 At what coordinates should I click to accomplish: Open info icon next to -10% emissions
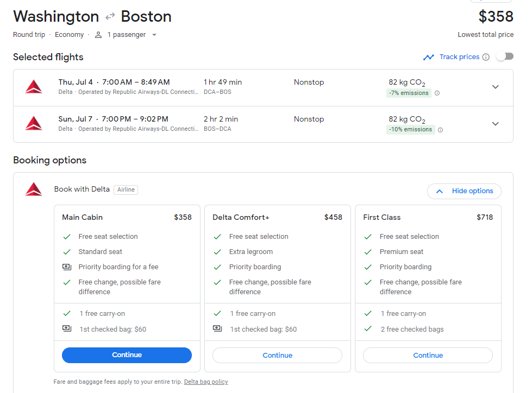[440, 130]
